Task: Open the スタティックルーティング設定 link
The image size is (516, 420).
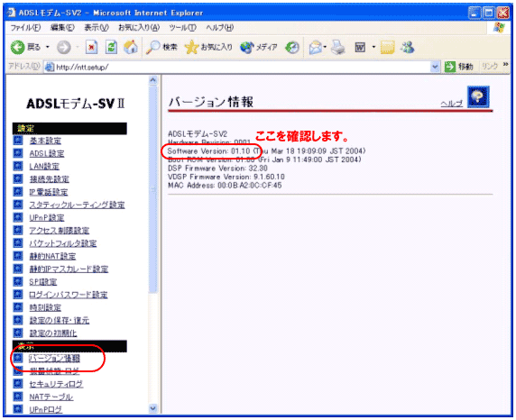Action: [x=77, y=205]
